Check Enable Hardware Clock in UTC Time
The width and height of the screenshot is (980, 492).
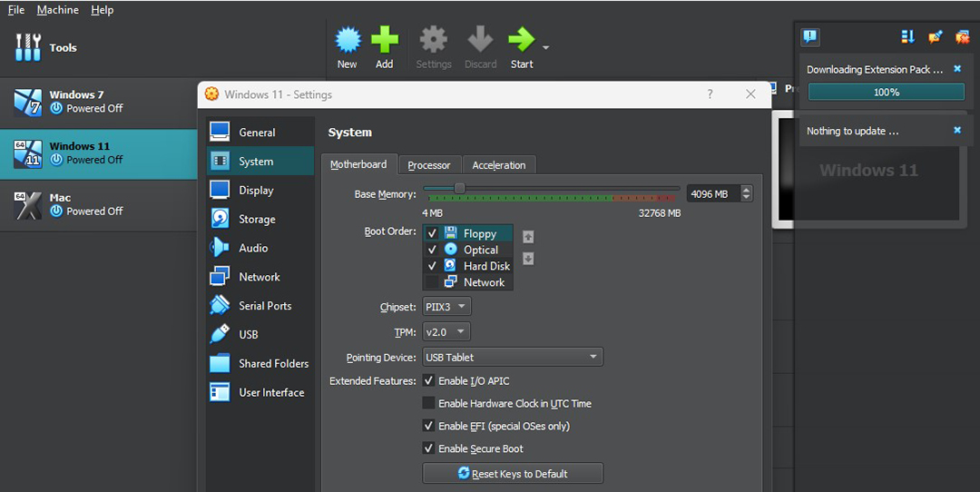(x=428, y=403)
